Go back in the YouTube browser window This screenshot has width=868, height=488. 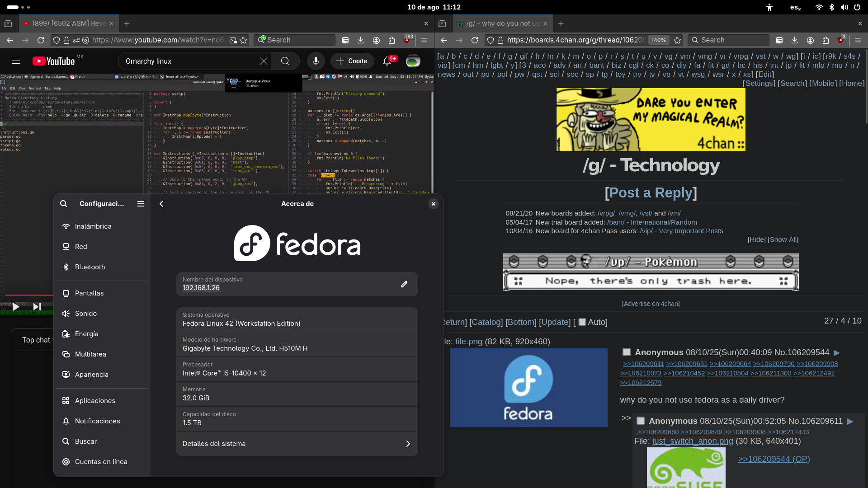tap(10, 40)
